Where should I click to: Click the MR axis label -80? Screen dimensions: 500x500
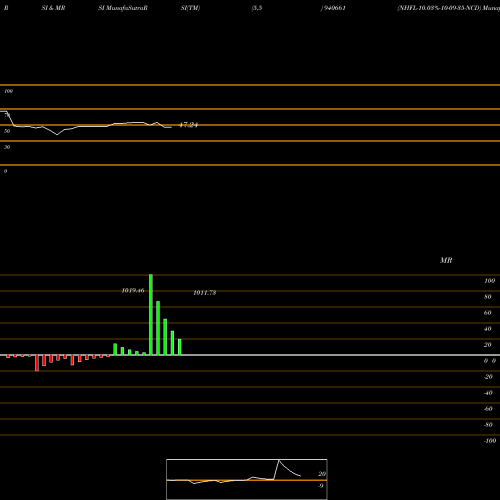coord(488,425)
